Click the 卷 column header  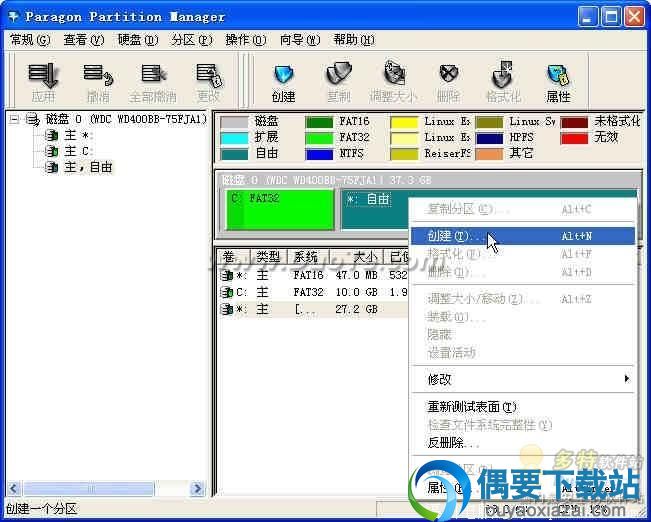[234, 257]
